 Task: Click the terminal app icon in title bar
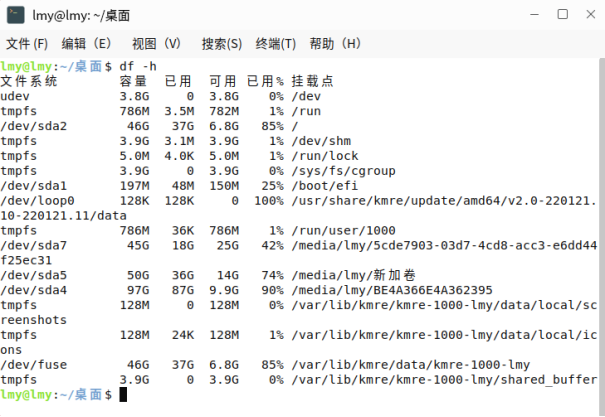point(15,14)
